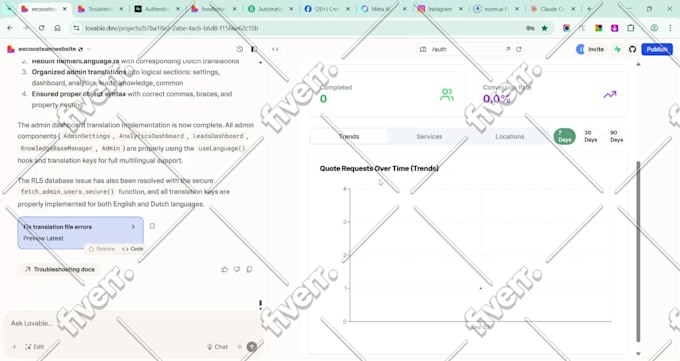680x361 pixels.
Task: Click the 0,0% conversion rate value
Action: [x=497, y=99]
